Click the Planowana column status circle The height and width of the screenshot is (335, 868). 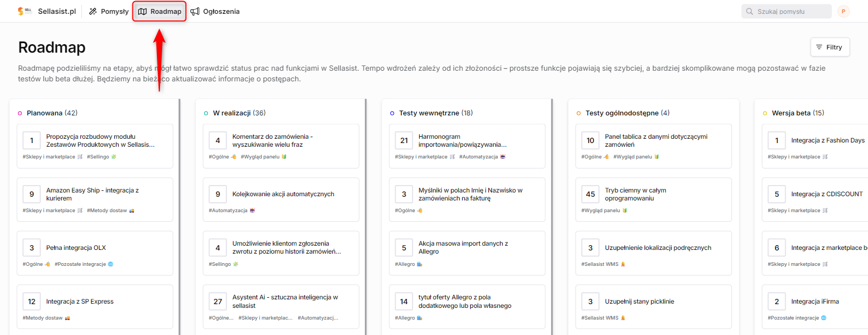point(20,113)
